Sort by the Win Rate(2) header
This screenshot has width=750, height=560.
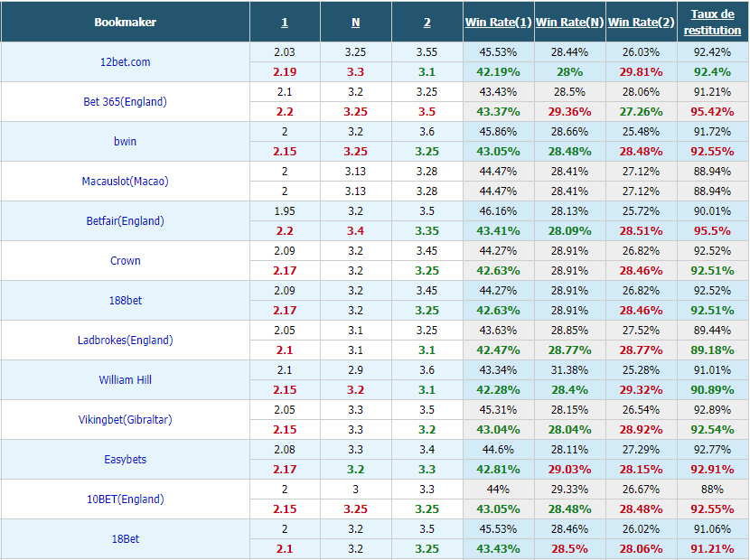(641, 23)
